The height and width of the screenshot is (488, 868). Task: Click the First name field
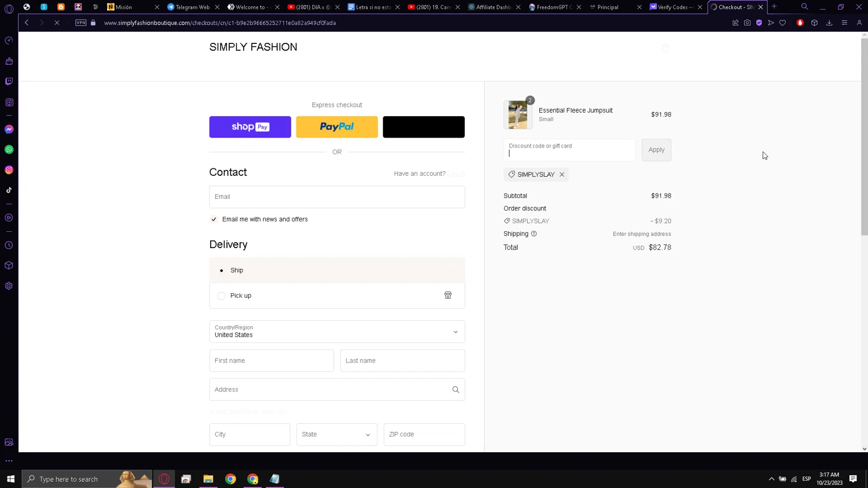(x=271, y=360)
